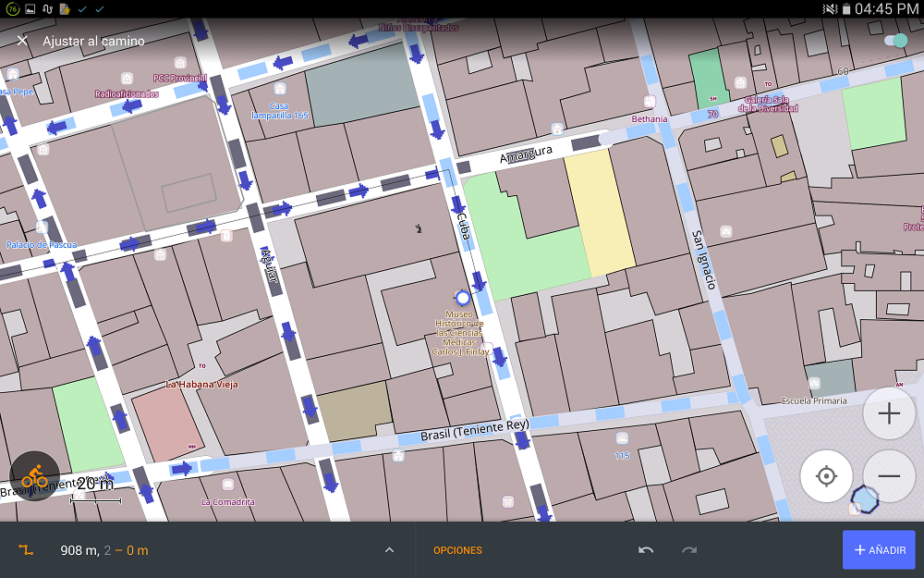Zoom out of the map
This screenshot has width=924, height=578.
click(889, 476)
